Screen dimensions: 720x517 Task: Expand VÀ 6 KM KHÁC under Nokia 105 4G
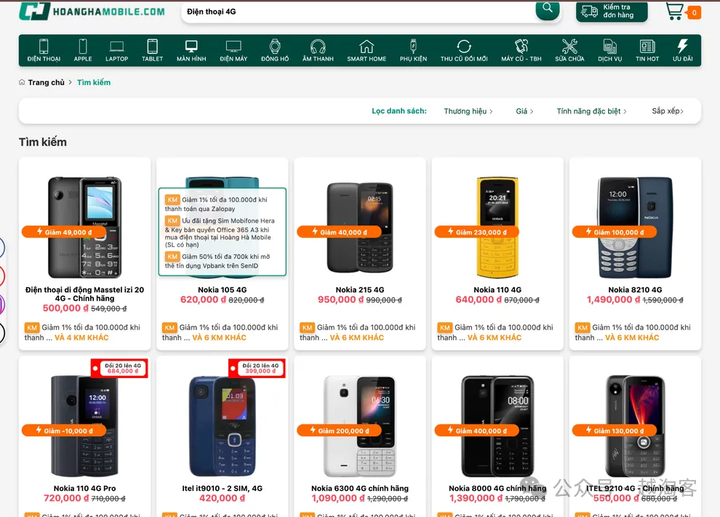[x=219, y=337]
